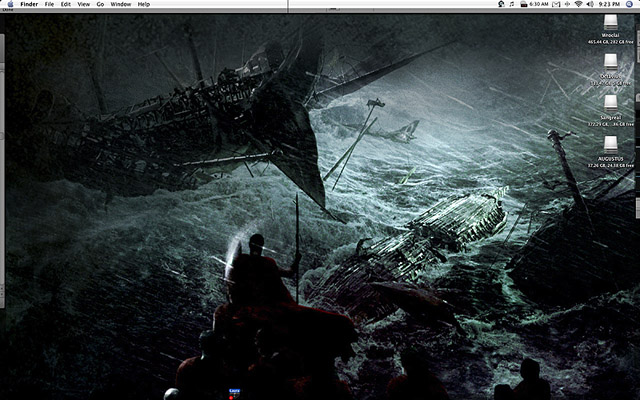Open the File menu
Image resolution: width=640 pixels, height=400 pixels.
pyautogui.click(x=49, y=4)
